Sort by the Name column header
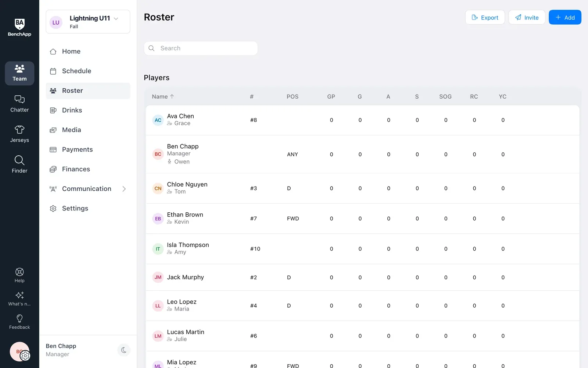588x368 pixels. pos(163,96)
